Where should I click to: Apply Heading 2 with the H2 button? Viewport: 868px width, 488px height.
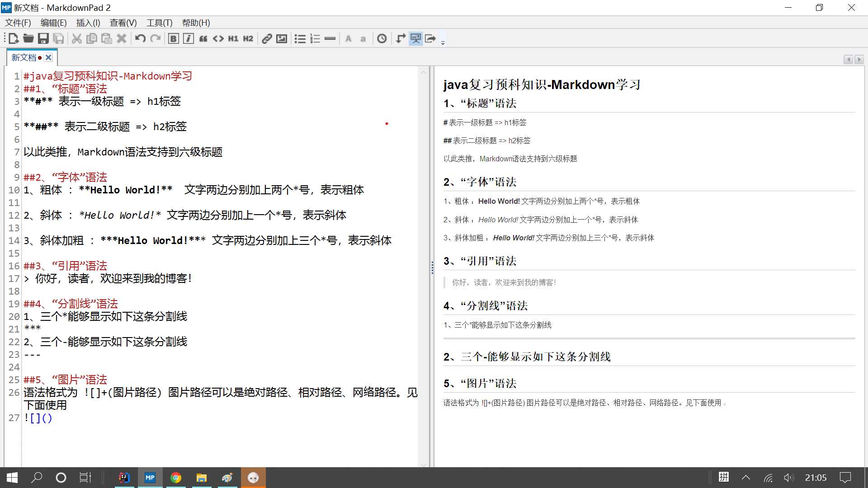pos(248,39)
